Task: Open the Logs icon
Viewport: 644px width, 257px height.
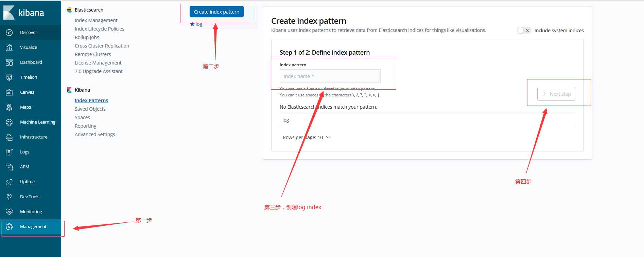Action: [x=9, y=152]
